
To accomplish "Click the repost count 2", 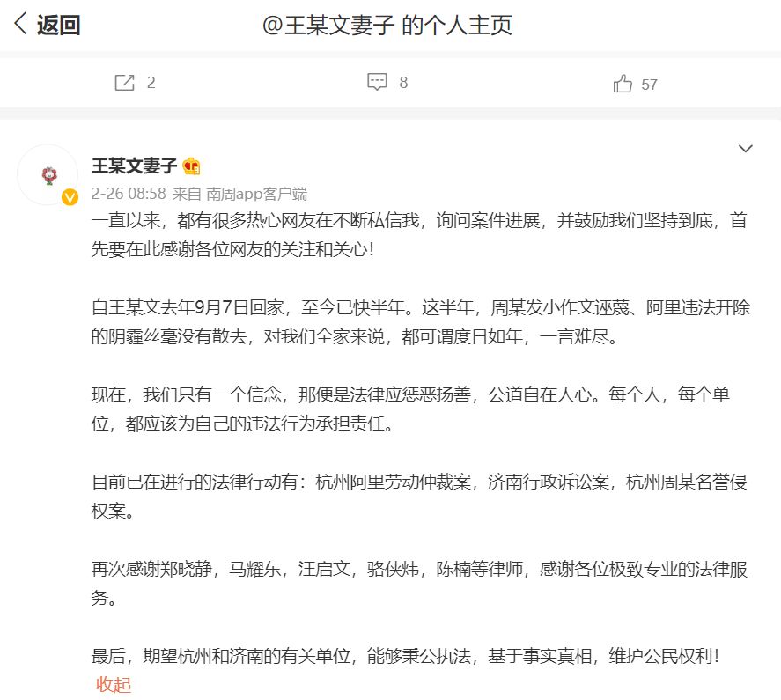I will [151, 83].
